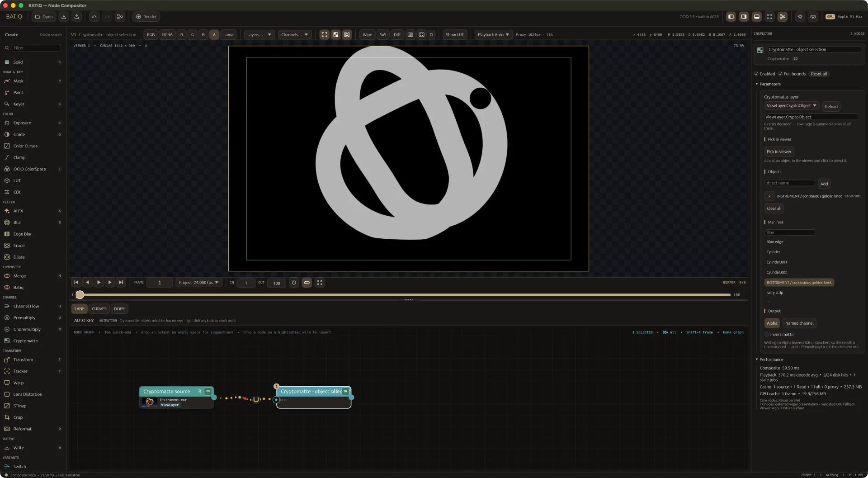The height and width of the screenshot is (478, 868).
Task: Add a Transform node
Action: (x=33, y=360)
